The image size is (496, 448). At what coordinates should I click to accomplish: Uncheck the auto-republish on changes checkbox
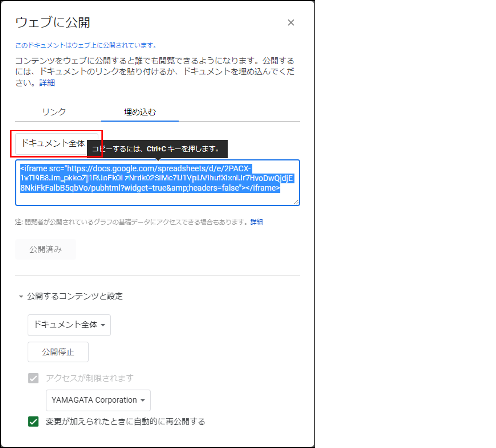tap(33, 421)
